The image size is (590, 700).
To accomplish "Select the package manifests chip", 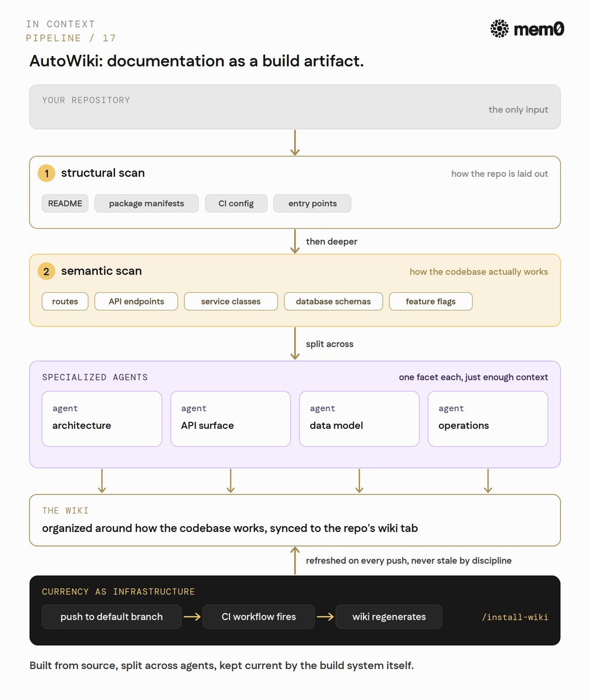I will coord(146,204).
